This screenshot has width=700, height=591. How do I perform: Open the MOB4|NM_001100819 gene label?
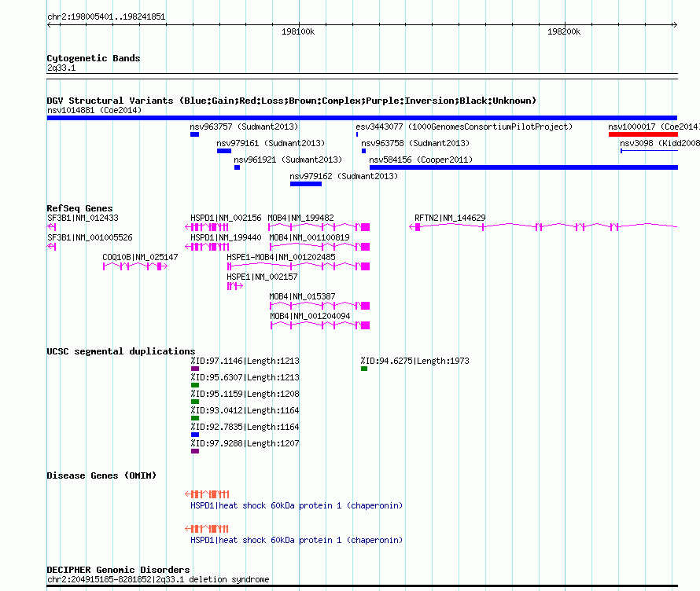coord(309,237)
